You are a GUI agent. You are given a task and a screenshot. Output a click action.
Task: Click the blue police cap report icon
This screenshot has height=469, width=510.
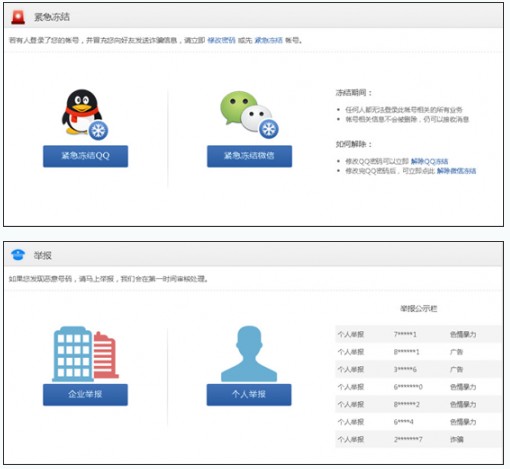point(18,255)
